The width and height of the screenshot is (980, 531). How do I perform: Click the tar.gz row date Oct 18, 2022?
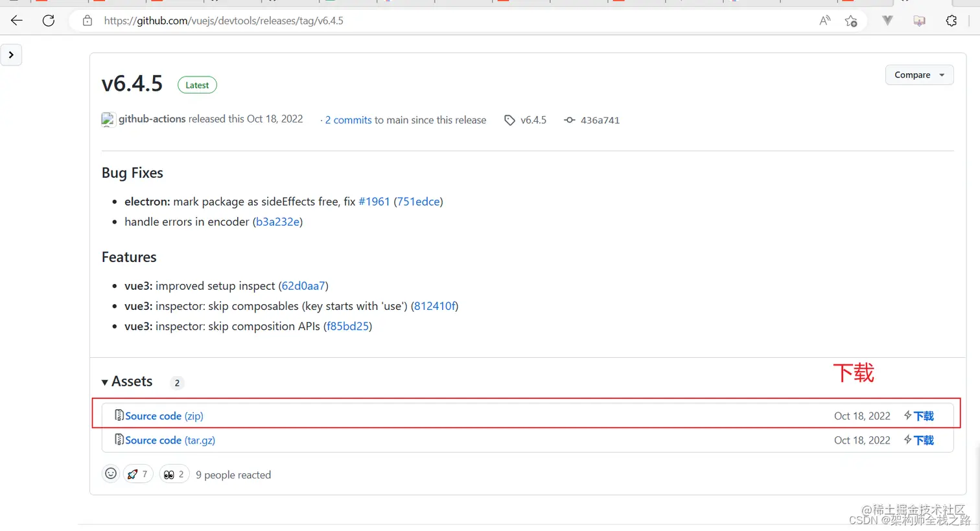(862, 440)
